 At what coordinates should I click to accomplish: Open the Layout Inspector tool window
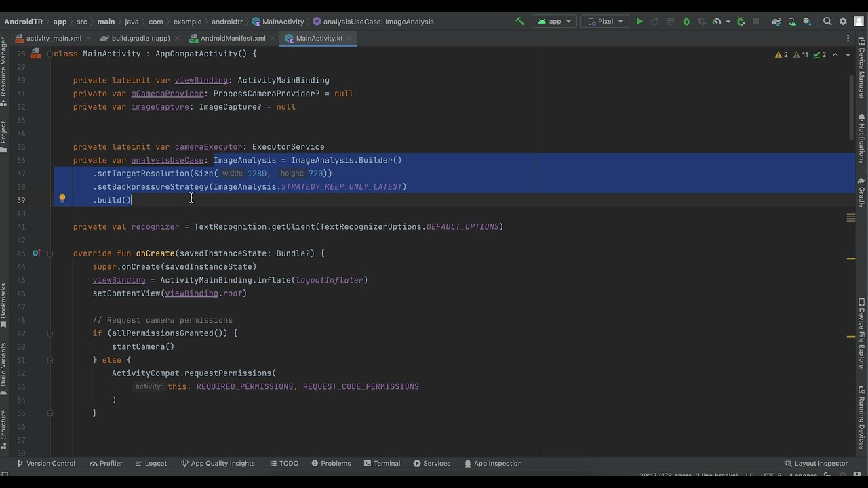[816, 464]
